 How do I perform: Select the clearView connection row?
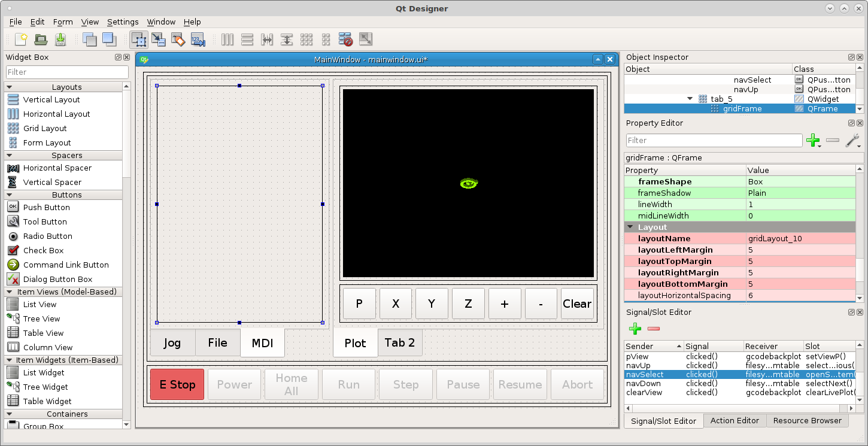(739, 393)
